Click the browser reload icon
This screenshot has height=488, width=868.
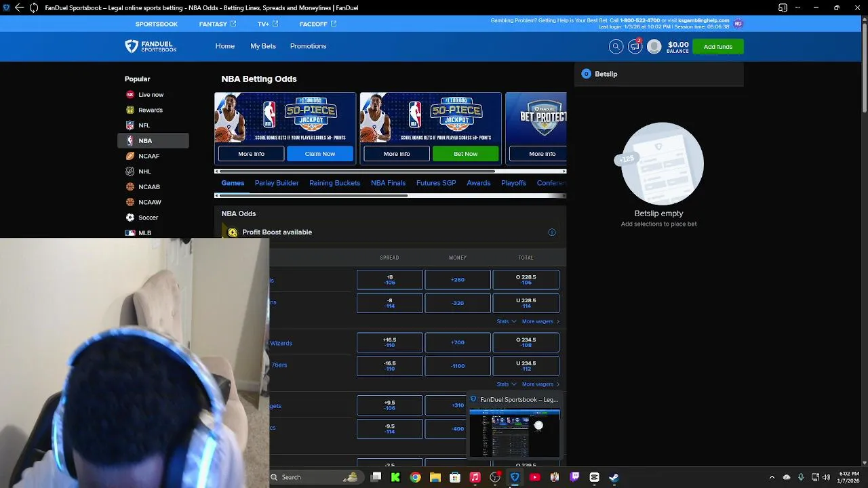[33, 7]
